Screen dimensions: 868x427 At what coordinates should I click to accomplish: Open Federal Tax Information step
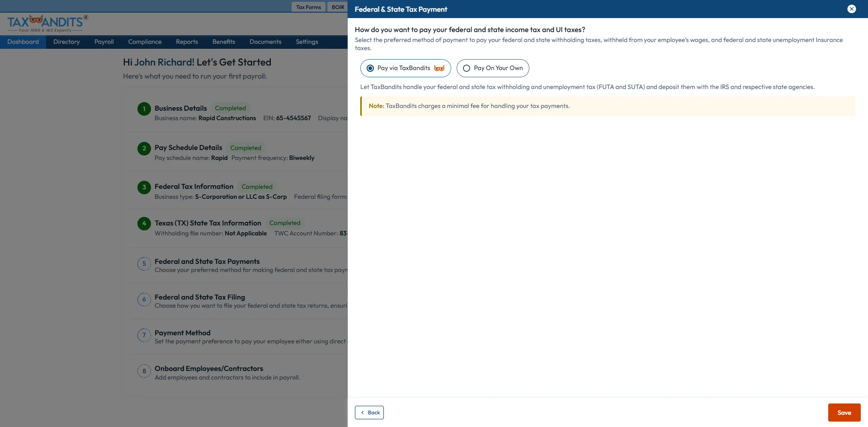(194, 187)
